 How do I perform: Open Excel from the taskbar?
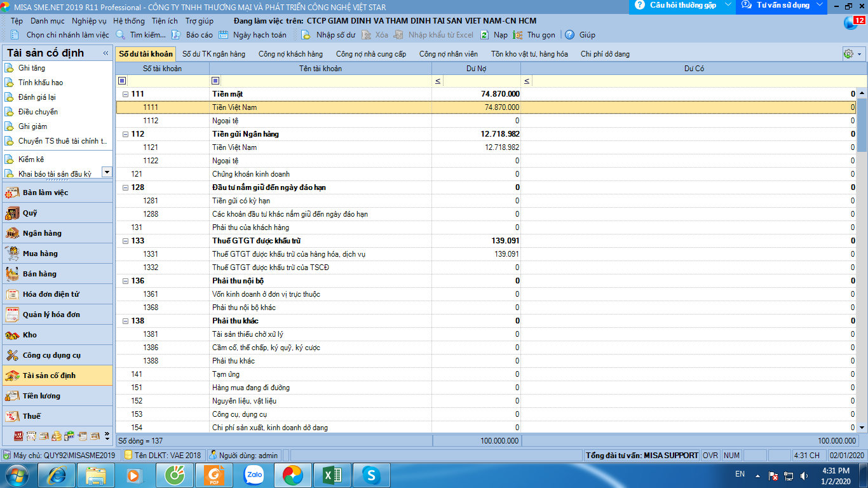point(332,475)
